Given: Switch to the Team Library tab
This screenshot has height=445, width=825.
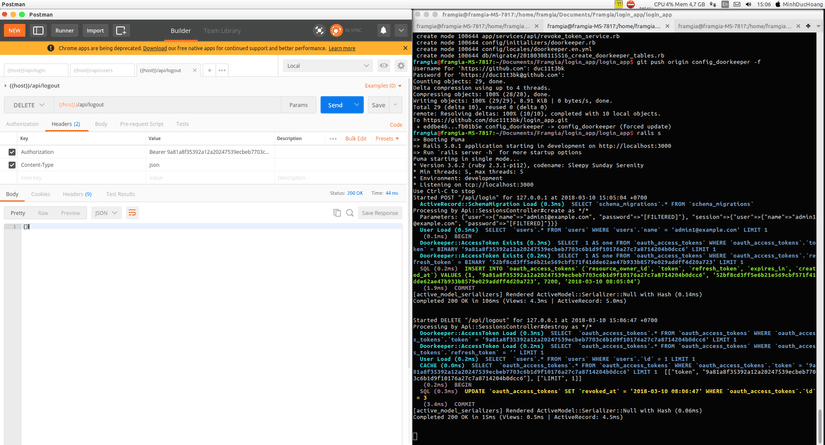Looking at the screenshot, I should tap(222, 31).
